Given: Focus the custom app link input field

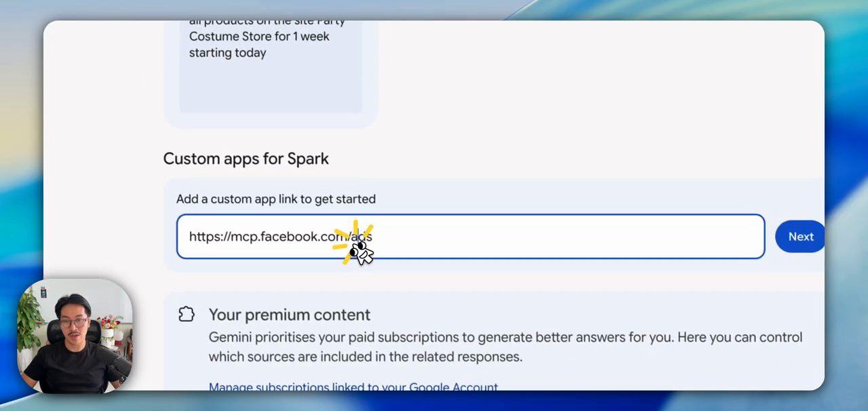Looking at the screenshot, I should pyautogui.click(x=471, y=237).
